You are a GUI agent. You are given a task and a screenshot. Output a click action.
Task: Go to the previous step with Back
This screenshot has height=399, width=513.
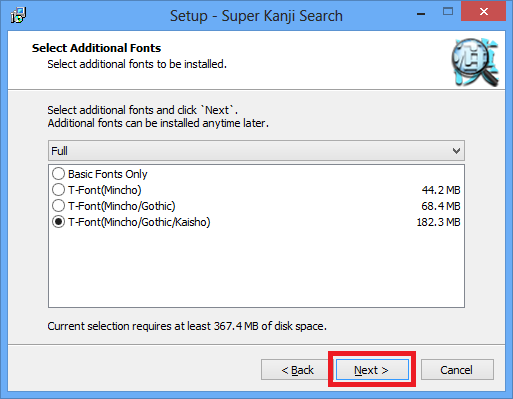[x=297, y=370]
